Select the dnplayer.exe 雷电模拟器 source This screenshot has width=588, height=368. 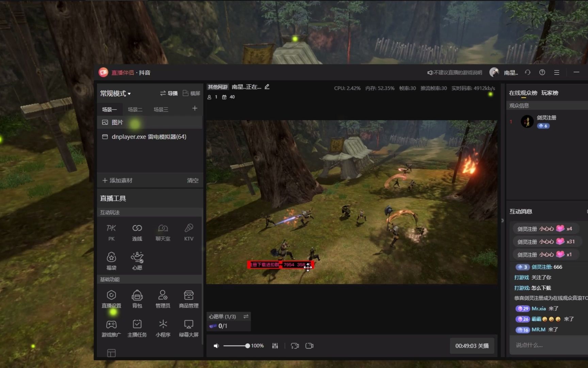click(150, 137)
